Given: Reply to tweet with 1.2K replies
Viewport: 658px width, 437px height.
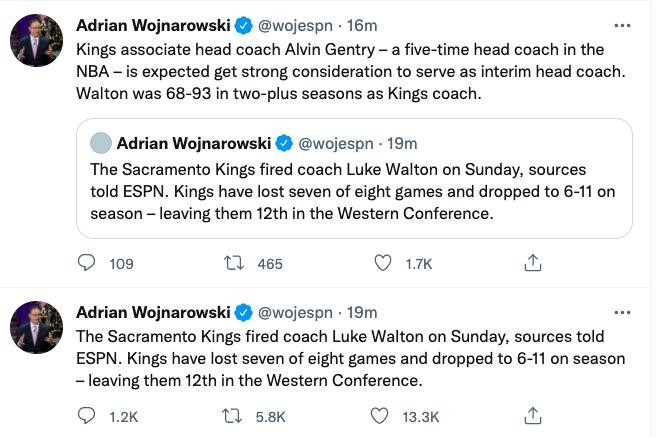Looking at the screenshot, I should coord(88,415).
